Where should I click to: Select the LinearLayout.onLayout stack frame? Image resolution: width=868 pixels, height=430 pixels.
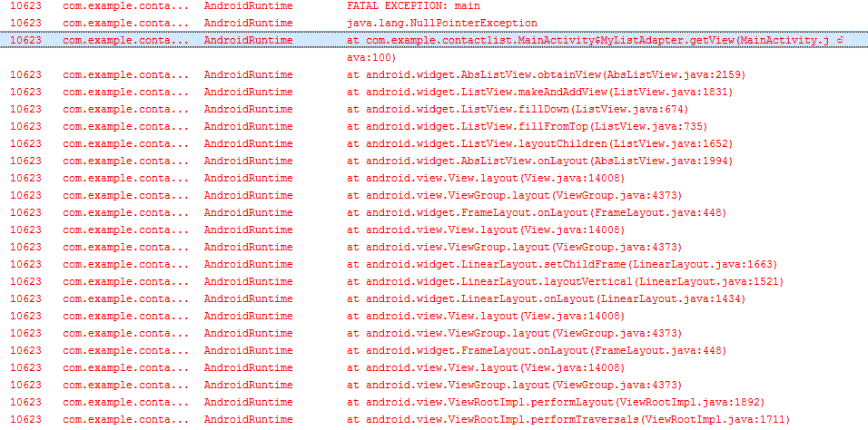click(x=546, y=298)
